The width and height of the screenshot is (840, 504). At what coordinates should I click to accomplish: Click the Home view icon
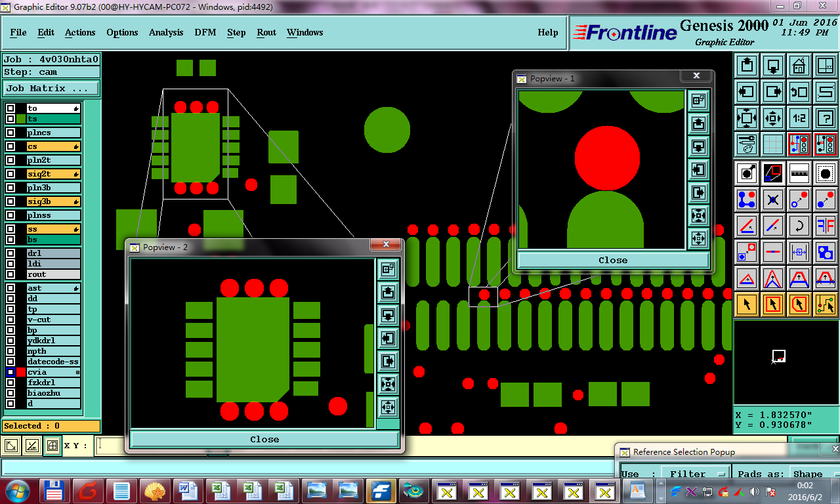point(799,66)
